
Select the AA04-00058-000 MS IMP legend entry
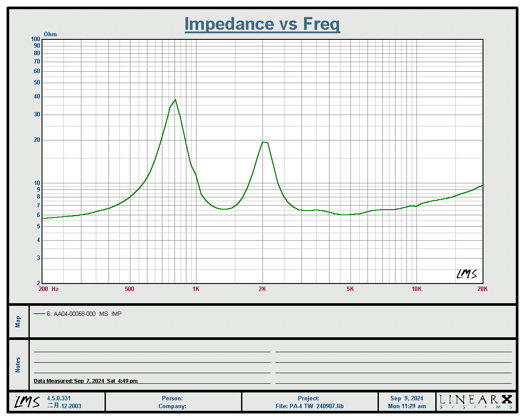[84, 314]
